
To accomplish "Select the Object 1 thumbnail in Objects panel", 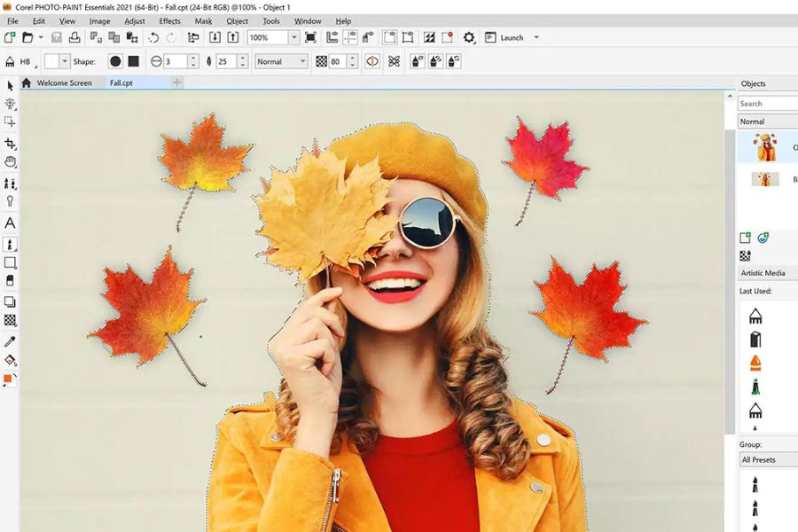I will 765,147.
